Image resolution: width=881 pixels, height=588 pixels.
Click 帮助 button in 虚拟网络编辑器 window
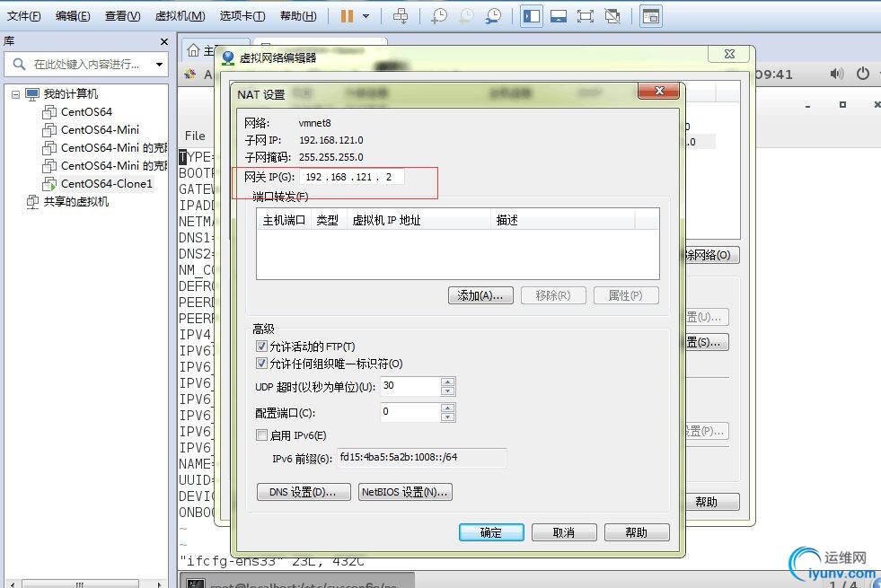click(710, 502)
